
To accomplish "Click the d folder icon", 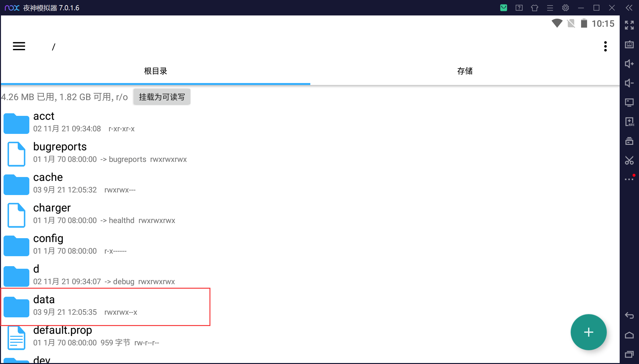I will [x=16, y=276].
